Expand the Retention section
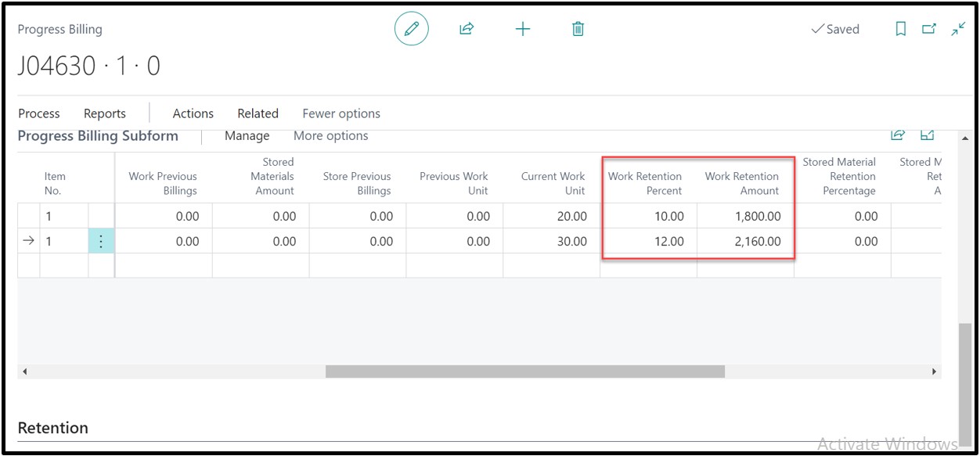 (53, 428)
